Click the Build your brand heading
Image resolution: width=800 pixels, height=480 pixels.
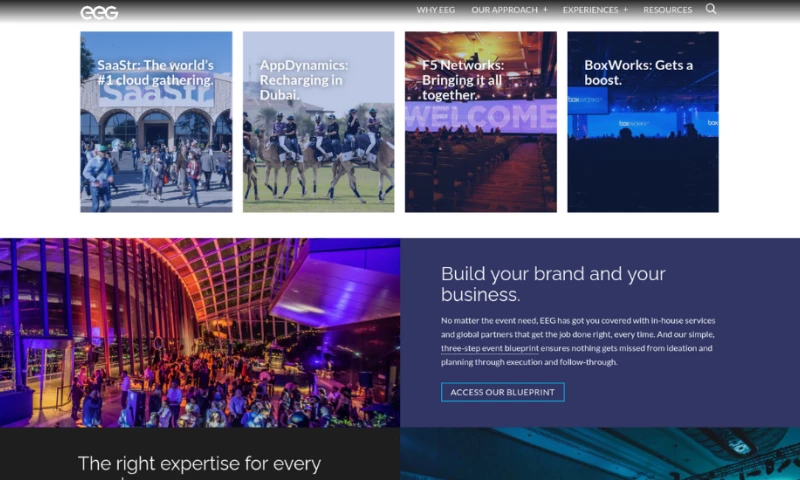553,284
